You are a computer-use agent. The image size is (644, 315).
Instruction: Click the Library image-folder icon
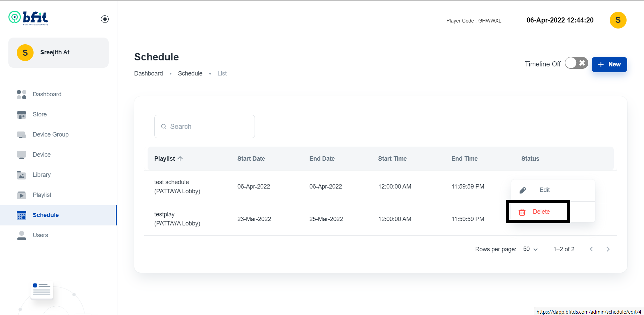21,175
